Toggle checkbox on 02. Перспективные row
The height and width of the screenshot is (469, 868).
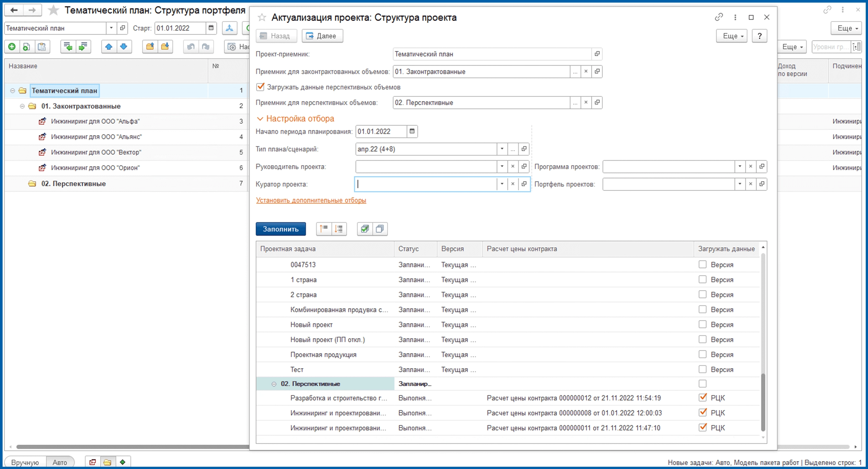tap(702, 384)
